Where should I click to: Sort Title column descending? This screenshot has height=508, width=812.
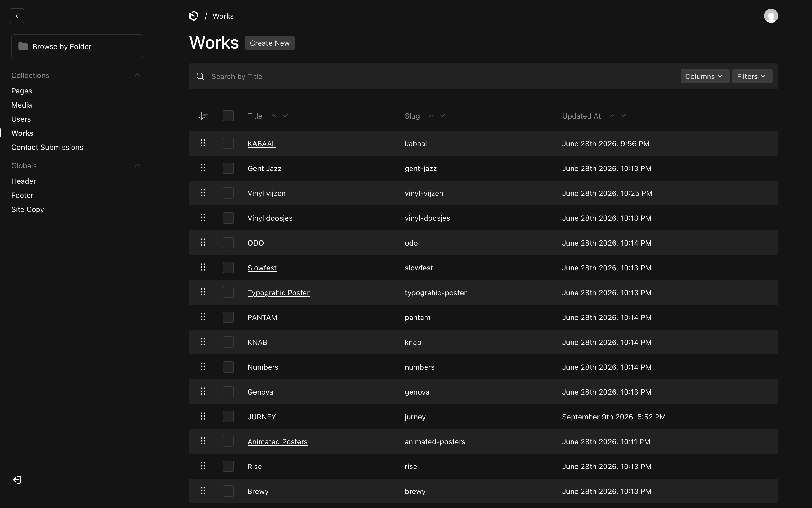coord(285,116)
